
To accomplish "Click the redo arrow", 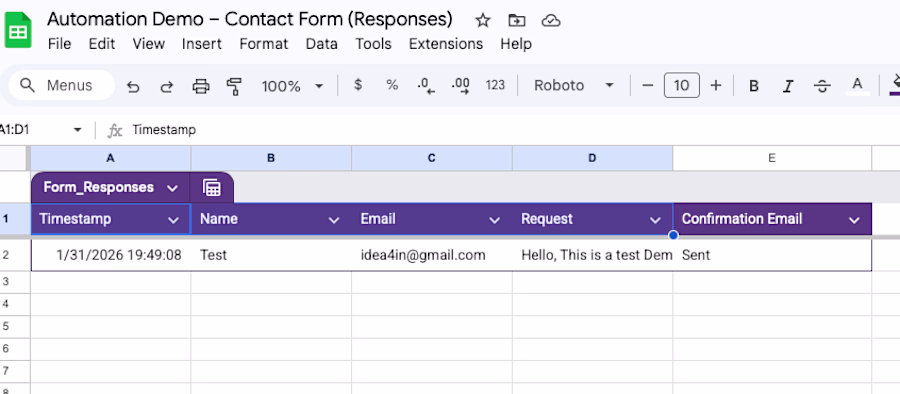I will tap(166, 86).
